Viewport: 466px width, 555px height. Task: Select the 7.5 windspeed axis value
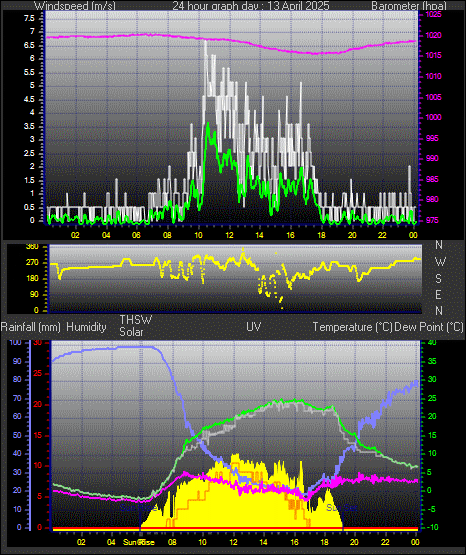coord(29,18)
